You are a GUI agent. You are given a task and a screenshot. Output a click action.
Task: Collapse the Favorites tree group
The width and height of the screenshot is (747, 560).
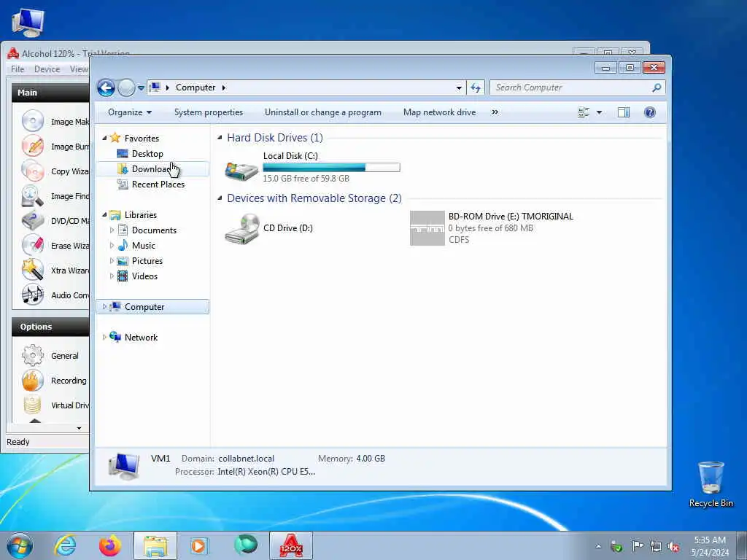point(104,138)
